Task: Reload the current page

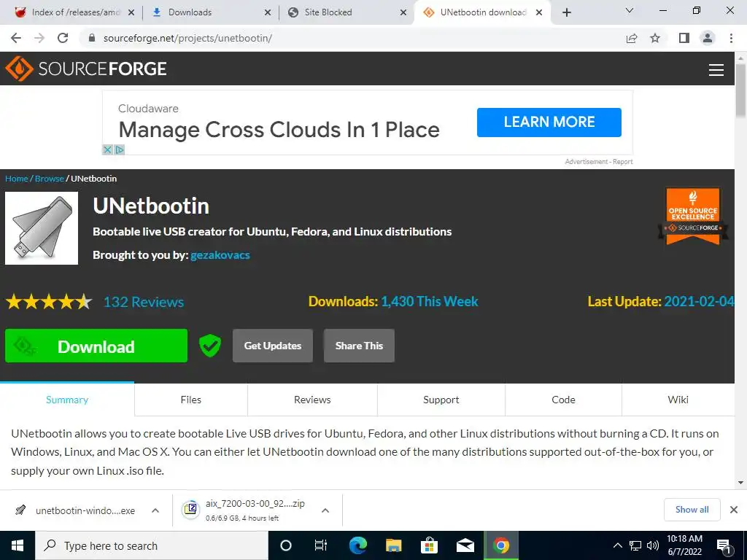Action: 63,38
